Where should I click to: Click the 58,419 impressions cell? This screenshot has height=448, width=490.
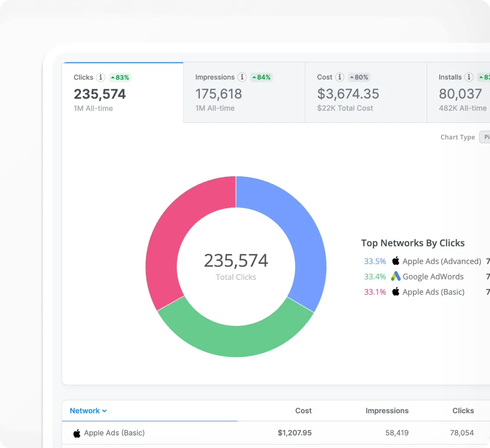397,433
